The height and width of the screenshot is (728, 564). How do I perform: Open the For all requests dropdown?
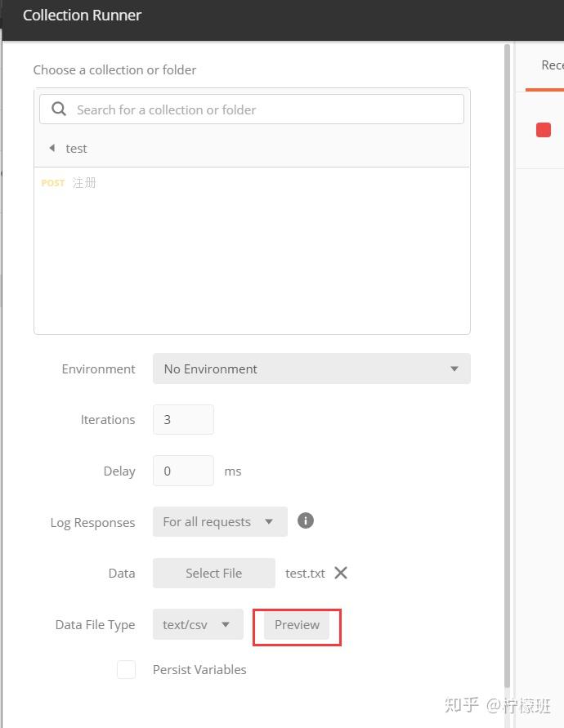click(220, 522)
